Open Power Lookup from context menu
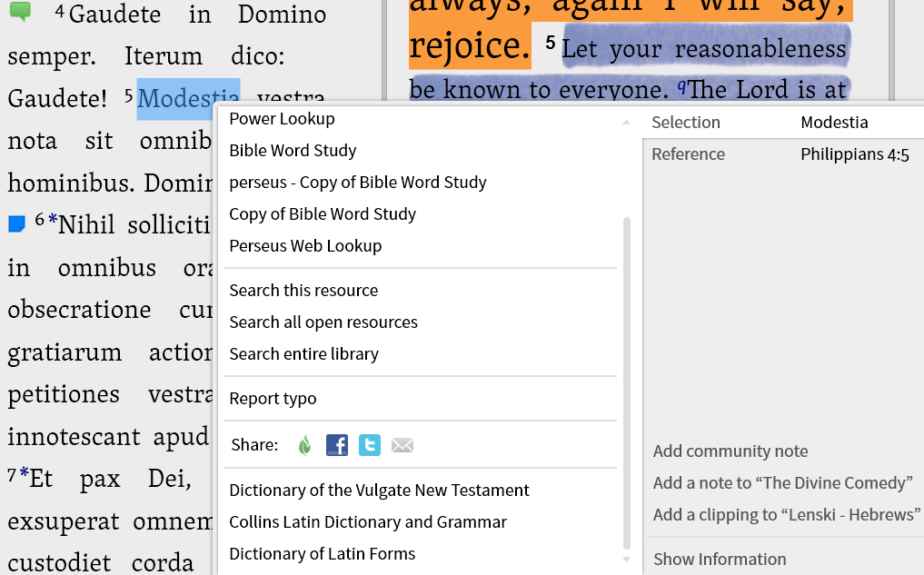The height and width of the screenshot is (575, 924). pos(282,119)
